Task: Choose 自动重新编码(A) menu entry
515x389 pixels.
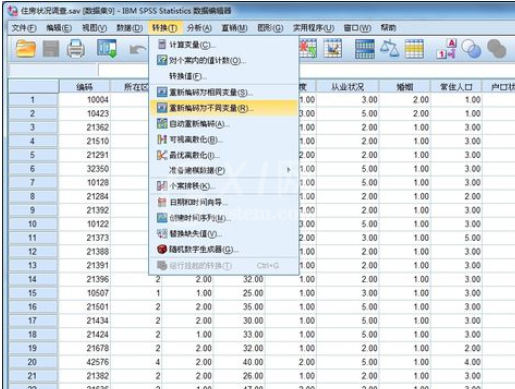Action: 223,124
